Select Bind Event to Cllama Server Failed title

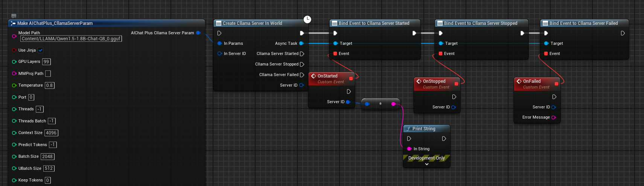(583, 23)
